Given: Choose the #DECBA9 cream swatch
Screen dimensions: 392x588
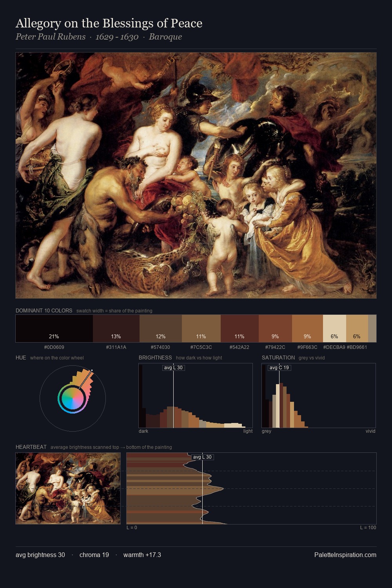Looking at the screenshot, I should tap(334, 328).
